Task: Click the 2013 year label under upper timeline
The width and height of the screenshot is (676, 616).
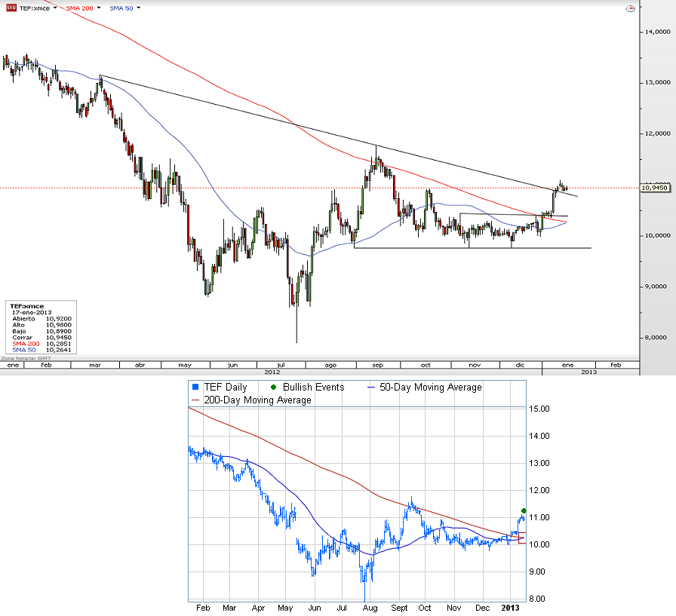Action: 589,372
